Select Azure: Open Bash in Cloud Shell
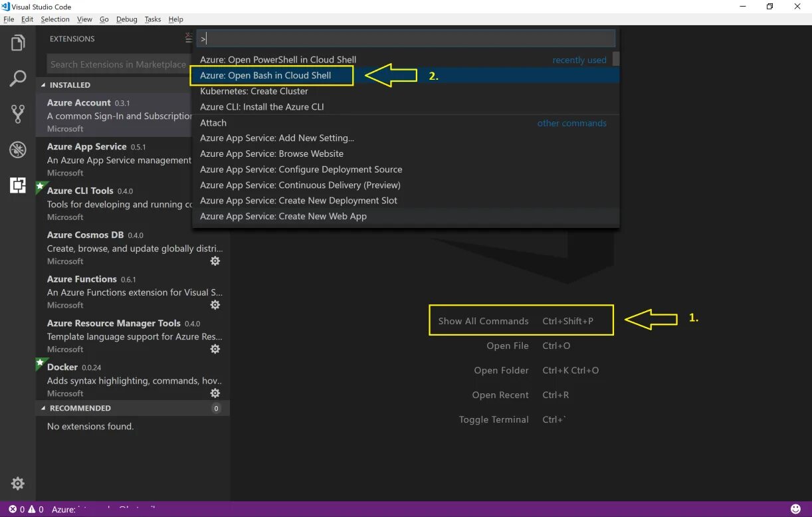Viewport: 812px width, 517px height. [406, 76]
